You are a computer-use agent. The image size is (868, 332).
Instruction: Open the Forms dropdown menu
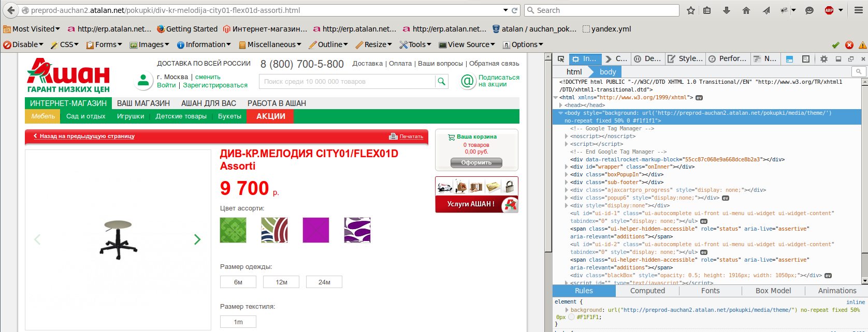pos(104,44)
